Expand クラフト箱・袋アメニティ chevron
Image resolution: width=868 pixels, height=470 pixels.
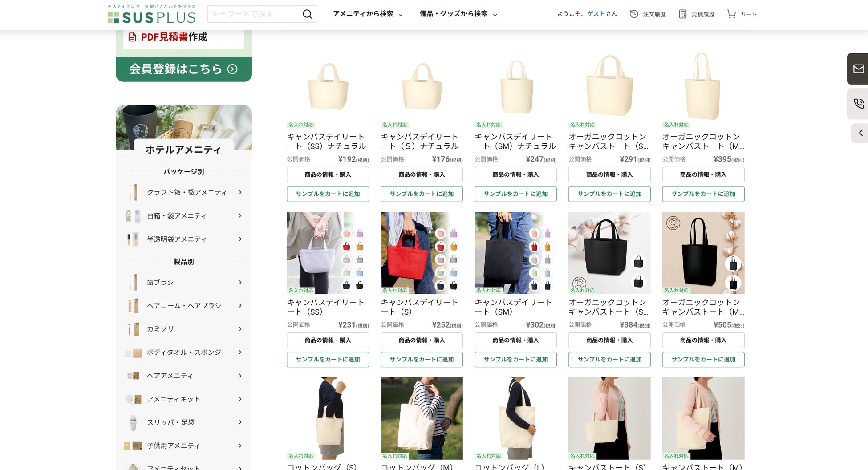click(x=240, y=192)
